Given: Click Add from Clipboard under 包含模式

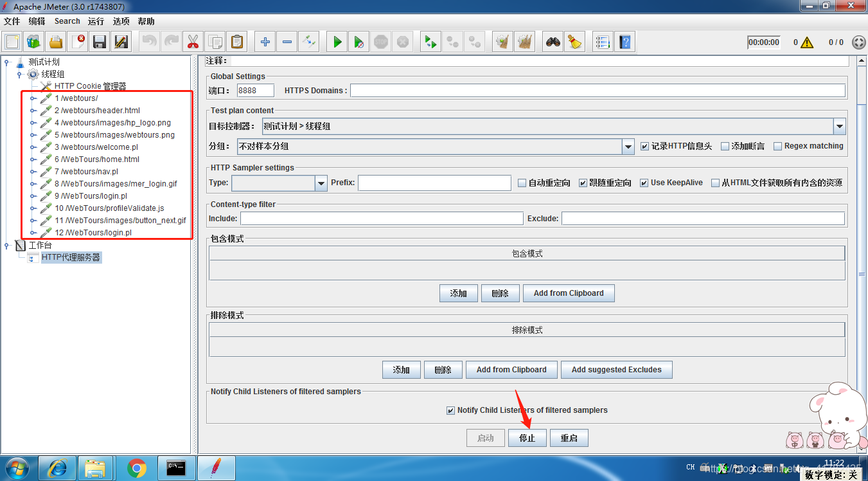Looking at the screenshot, I should (x=569, y=293).
